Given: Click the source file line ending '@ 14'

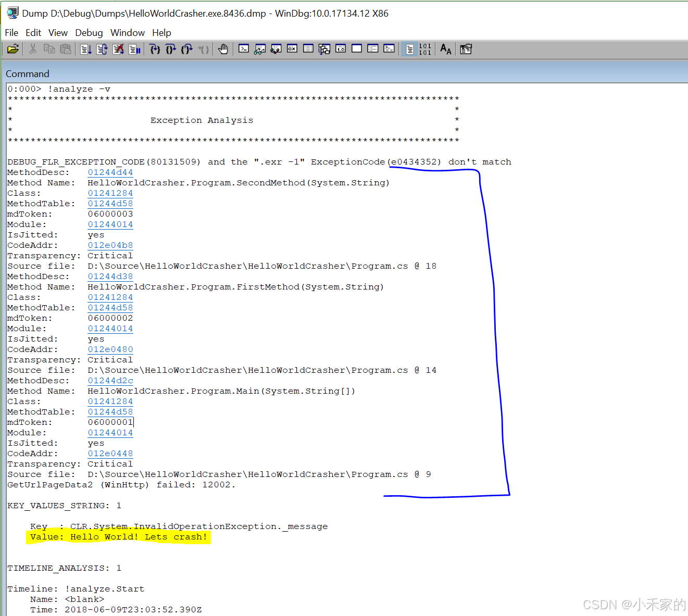Looking at the screenshot, I should pyautogui.click(x=222, y=370).
